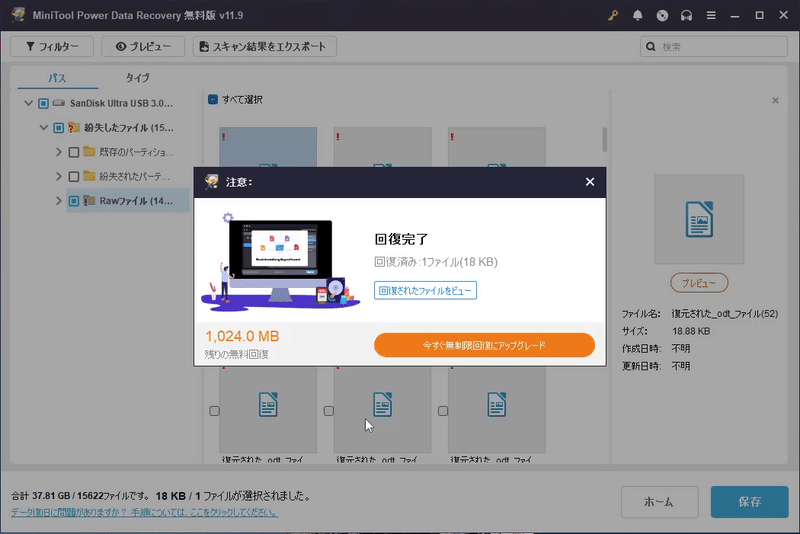Check the bottom-left odt file checkbox
Viewport: 800px width, 534px height.
point(214,411)
